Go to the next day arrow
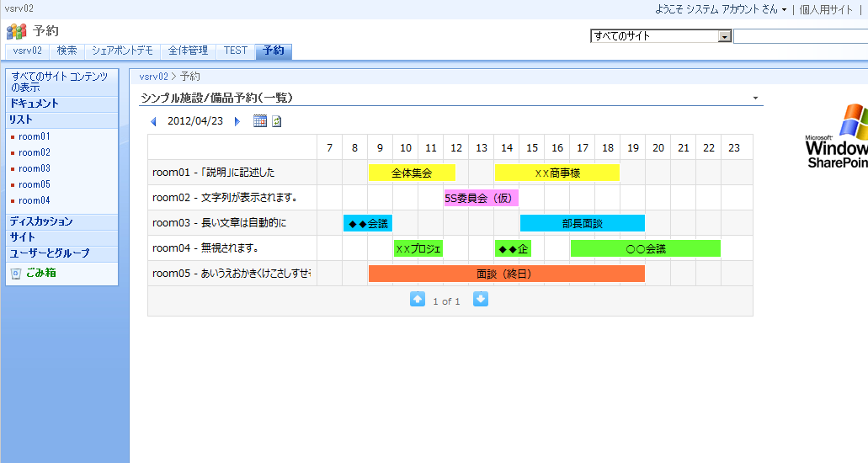Image resolution: width=868 pixels, height=463 pixels. click(237, 121)
